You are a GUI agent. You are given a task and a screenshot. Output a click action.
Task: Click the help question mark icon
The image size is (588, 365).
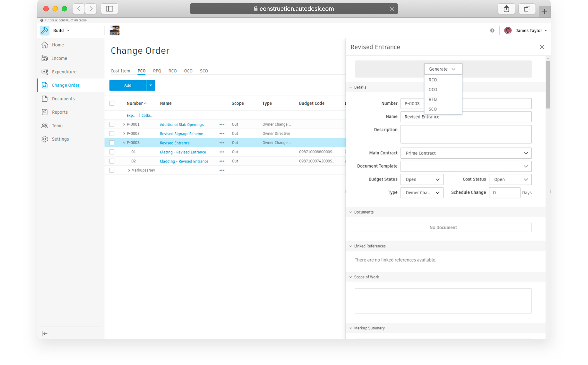pyautogui.click(x=492, y=30)
